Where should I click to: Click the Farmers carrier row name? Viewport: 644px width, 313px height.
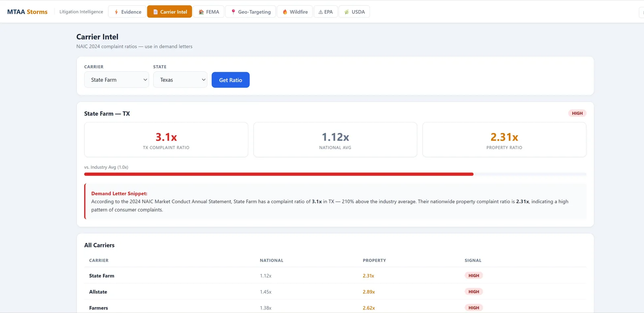pos(99,308)
